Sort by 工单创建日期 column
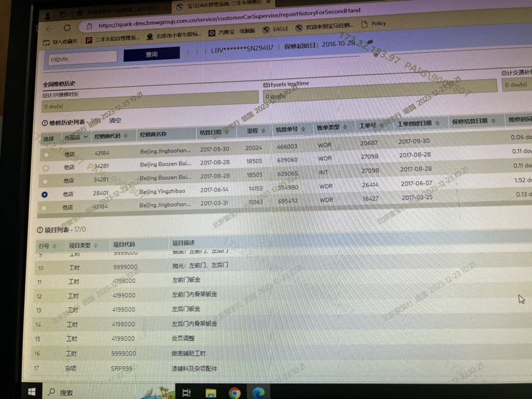The width and height of the screenshot is (532, 399). click(x=438, y=123)
